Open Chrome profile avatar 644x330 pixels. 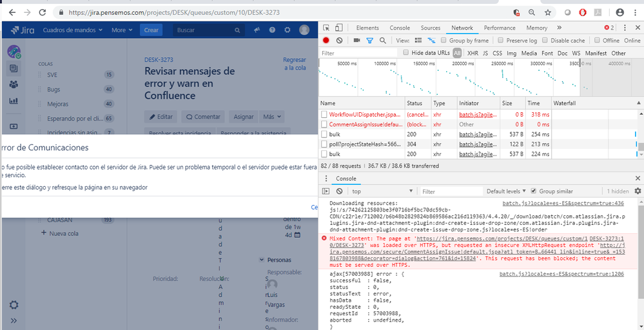coord(620,13)
